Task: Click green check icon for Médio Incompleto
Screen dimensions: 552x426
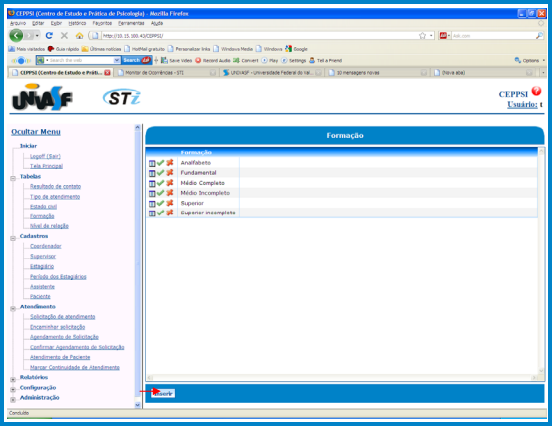Action: [161, 193]
